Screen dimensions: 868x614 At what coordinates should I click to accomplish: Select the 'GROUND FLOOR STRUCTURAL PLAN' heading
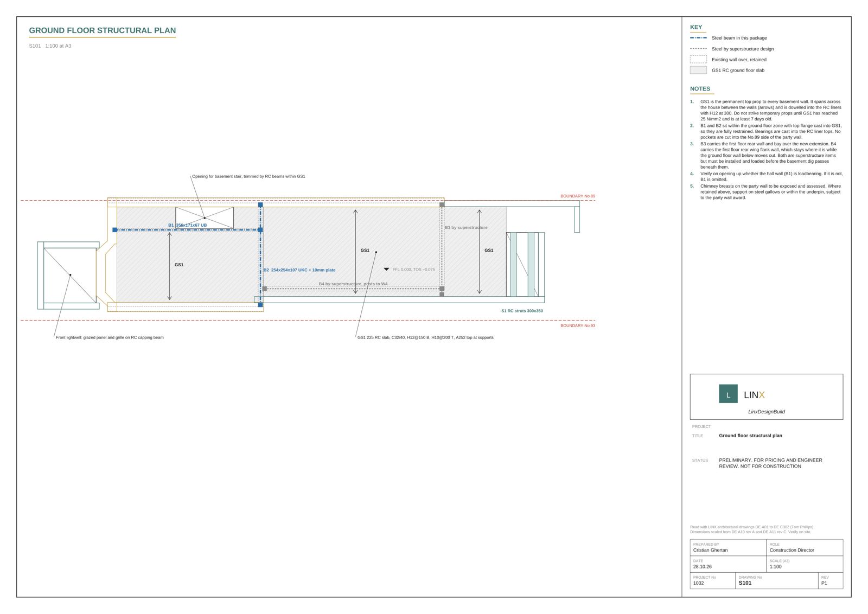pyautogui.click(x=103, y=30)
